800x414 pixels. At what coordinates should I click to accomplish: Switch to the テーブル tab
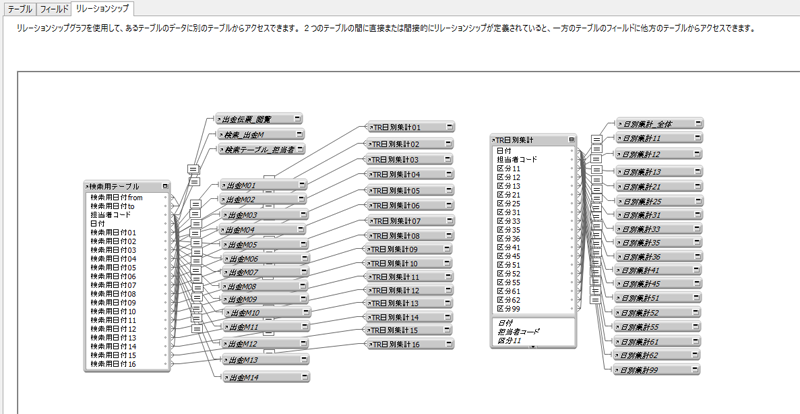point(20,9)
